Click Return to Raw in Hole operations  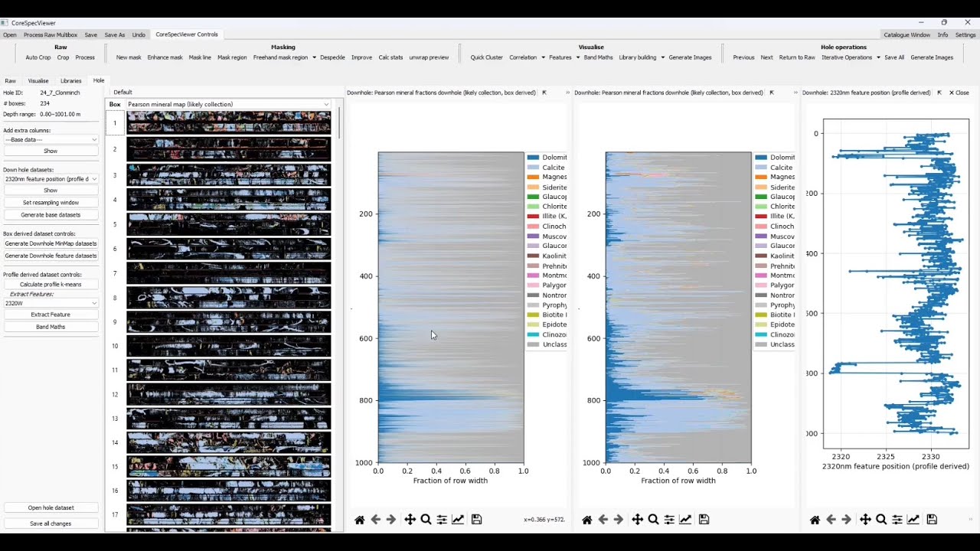tap(797, 57)
